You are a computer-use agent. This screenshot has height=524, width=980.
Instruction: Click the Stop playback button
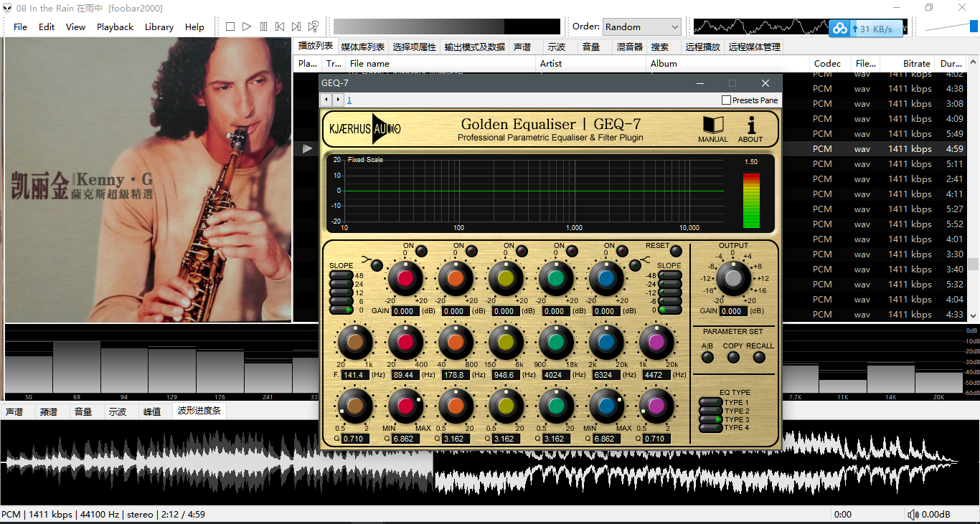pyautogui.click(x=230, y=27)
